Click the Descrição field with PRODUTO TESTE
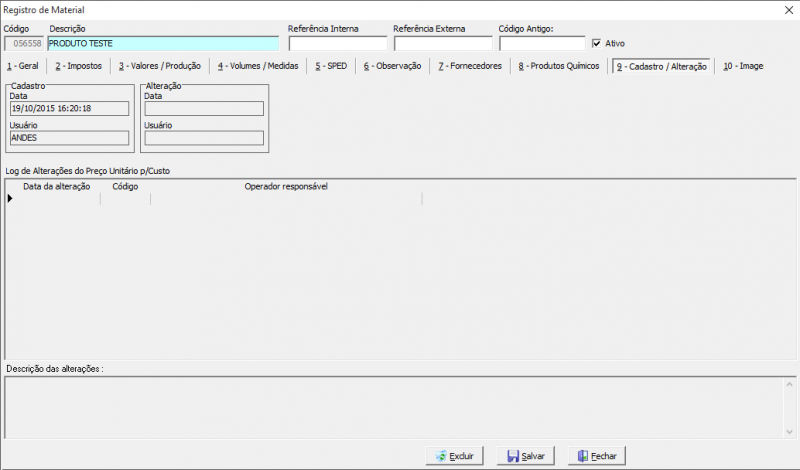This screenshot has width=800, height=470. pyautogui.click(x=163, y=43)
